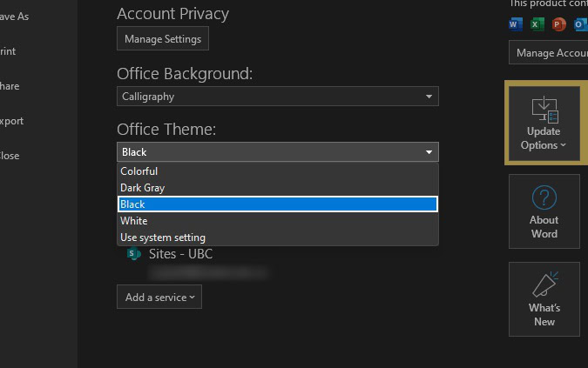Open the About Word info
Viewport: 588px width, 368px height.
point(544,212)
